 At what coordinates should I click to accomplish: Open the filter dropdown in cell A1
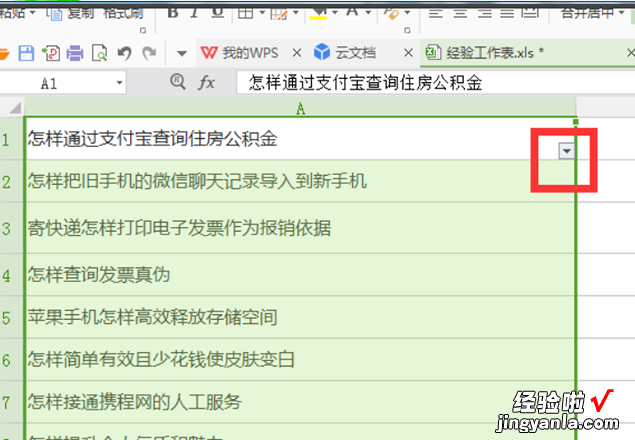pyautogui.click(x=567, y=151)
